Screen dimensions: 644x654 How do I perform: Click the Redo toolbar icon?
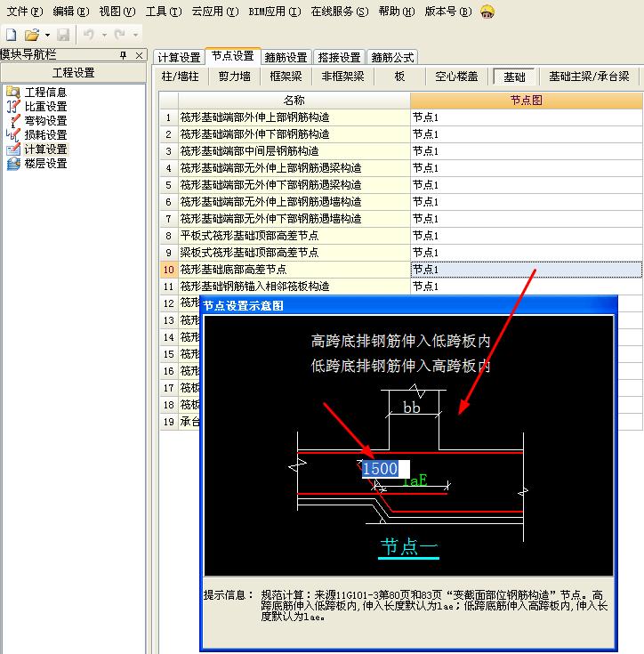119,35
